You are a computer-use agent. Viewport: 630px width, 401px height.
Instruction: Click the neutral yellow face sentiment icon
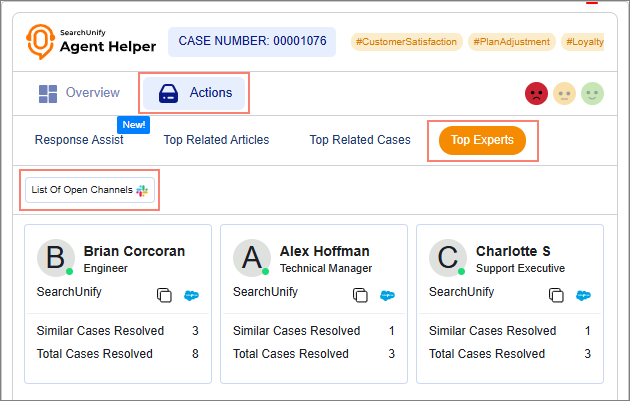[x=564, y=93]
